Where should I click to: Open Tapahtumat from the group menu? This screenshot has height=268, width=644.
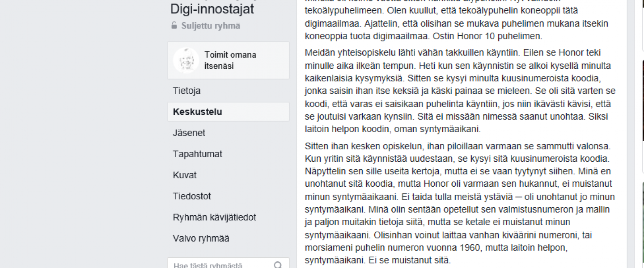click(x=197, y=154)
